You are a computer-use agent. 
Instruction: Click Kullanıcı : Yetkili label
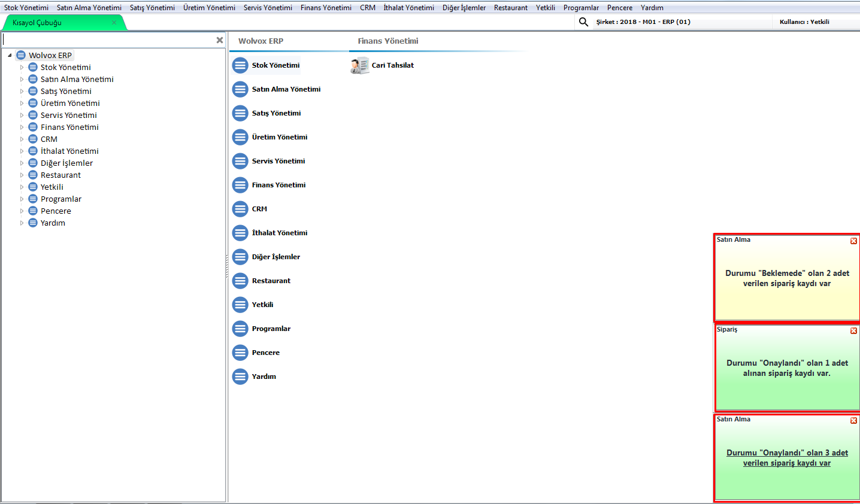click(804, 22)
